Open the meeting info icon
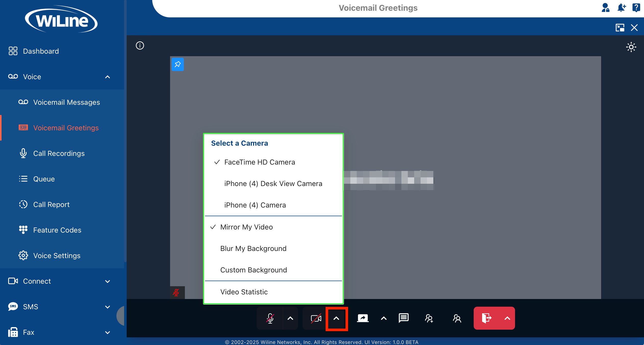The width and height of the screenshot is (644, 345). point(140,45)
